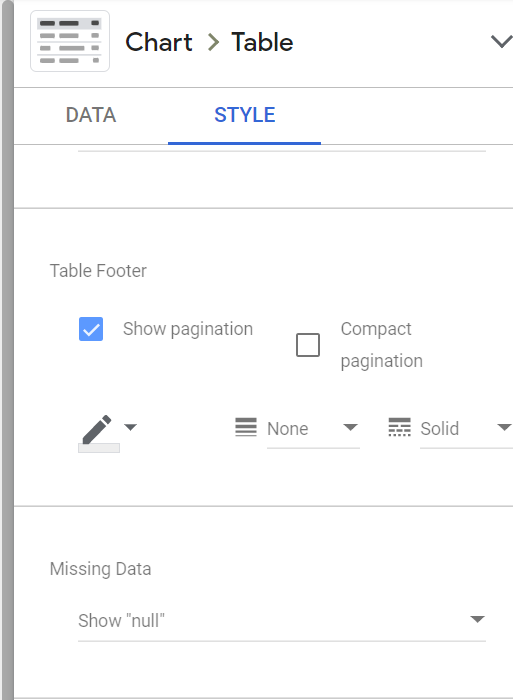The image size is (513, 700).
Task: Click the footer border color pencil icon
Action: tap(97, 429)
